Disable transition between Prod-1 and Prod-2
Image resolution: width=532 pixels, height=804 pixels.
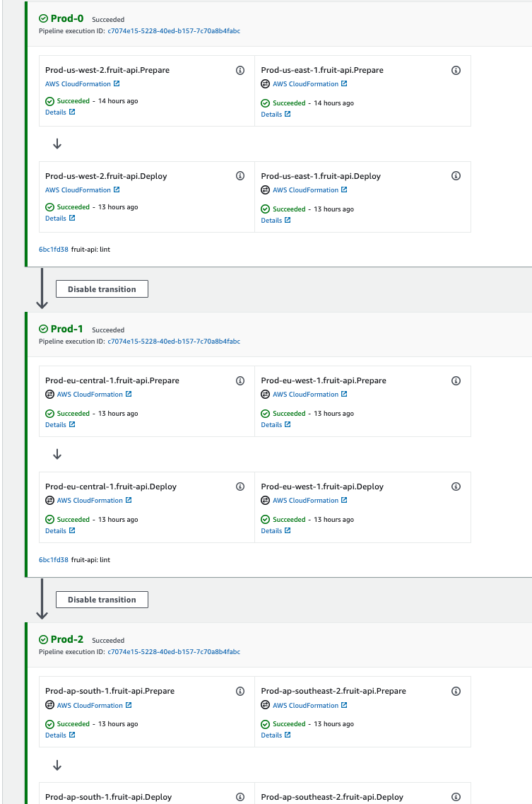102,600
